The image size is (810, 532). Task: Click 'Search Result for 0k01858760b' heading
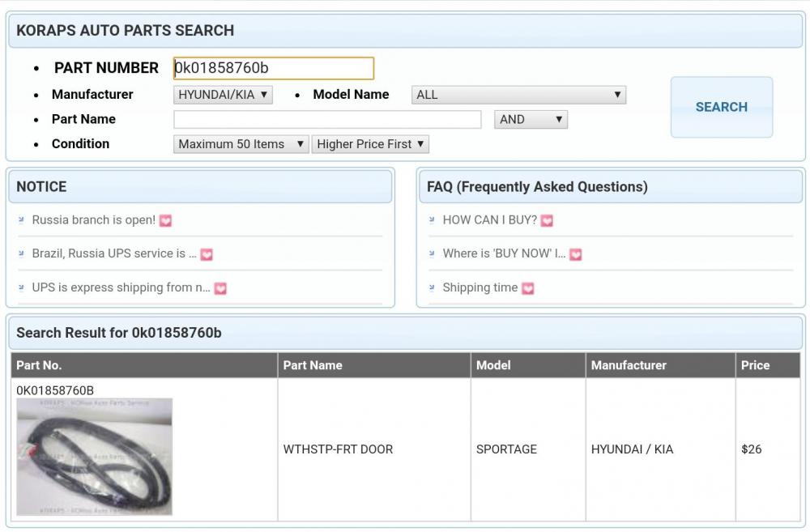point(119,333)
